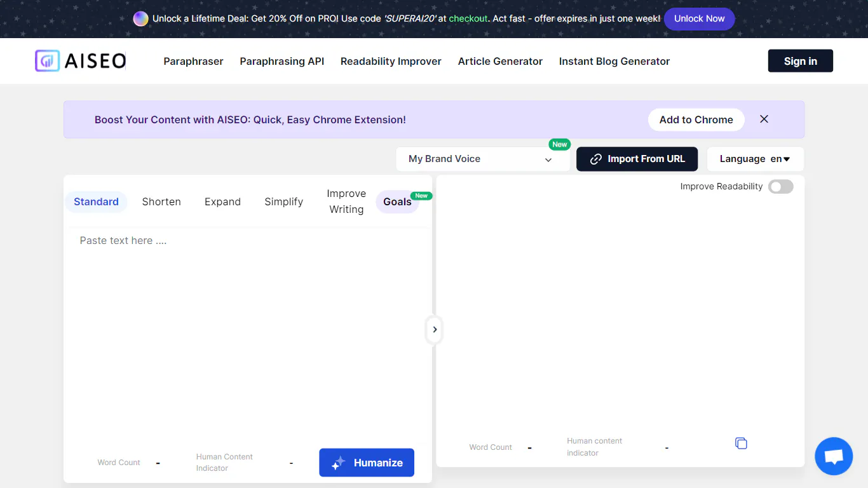Select the Goals tab
Screen dimensions: 868x488
[x=397, y=201]
